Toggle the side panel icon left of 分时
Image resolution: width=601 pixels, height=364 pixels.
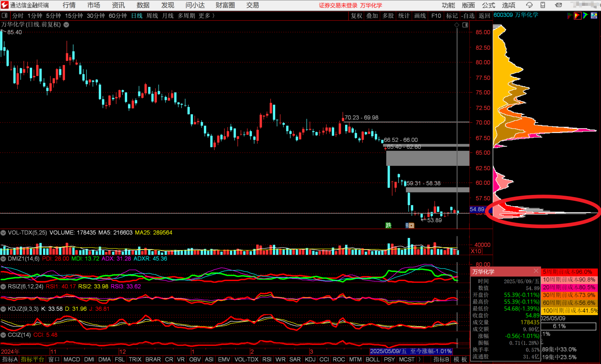tap(5, 16)
